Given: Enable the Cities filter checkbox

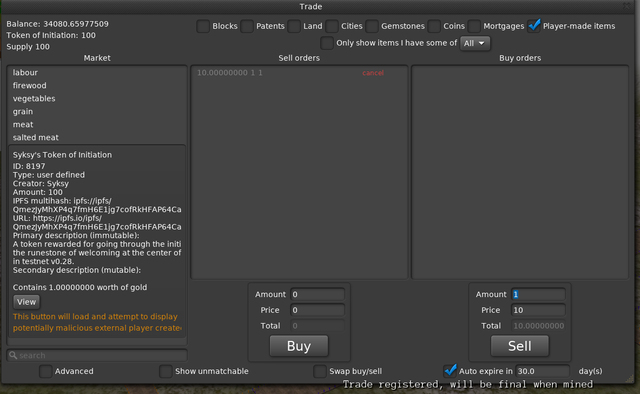Looking at the screenshot, I should 332,26.
